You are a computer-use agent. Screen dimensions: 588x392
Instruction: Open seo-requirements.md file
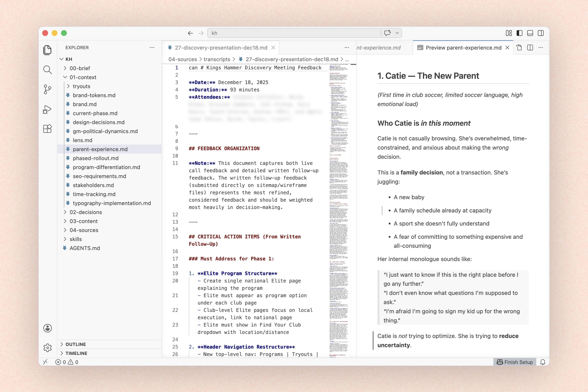109,176
